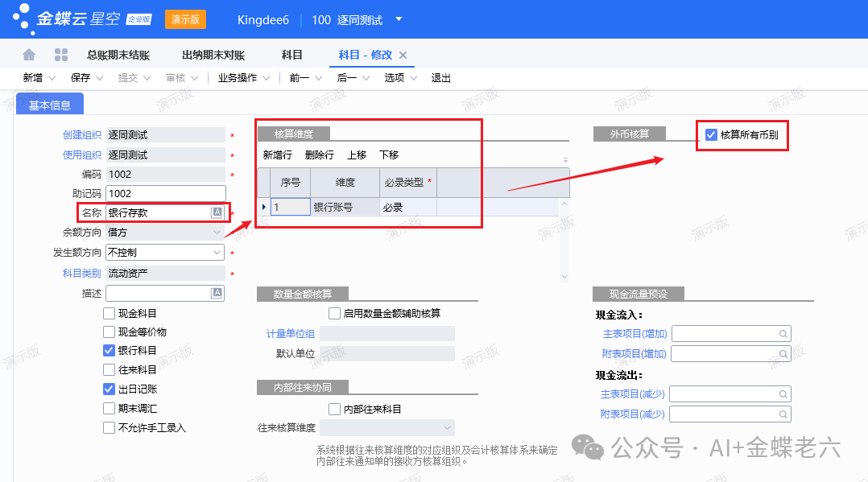Click the home icon in tab bar

29,55
